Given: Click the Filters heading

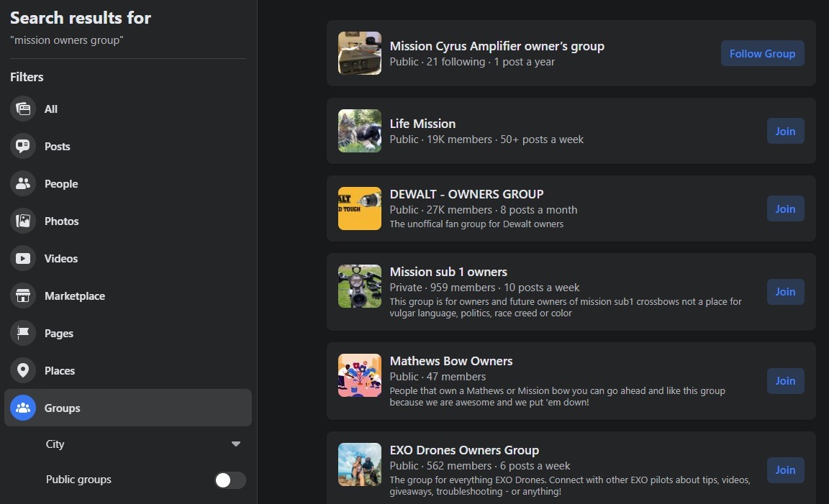Looking at the screenshot, I should pos(27,77).
